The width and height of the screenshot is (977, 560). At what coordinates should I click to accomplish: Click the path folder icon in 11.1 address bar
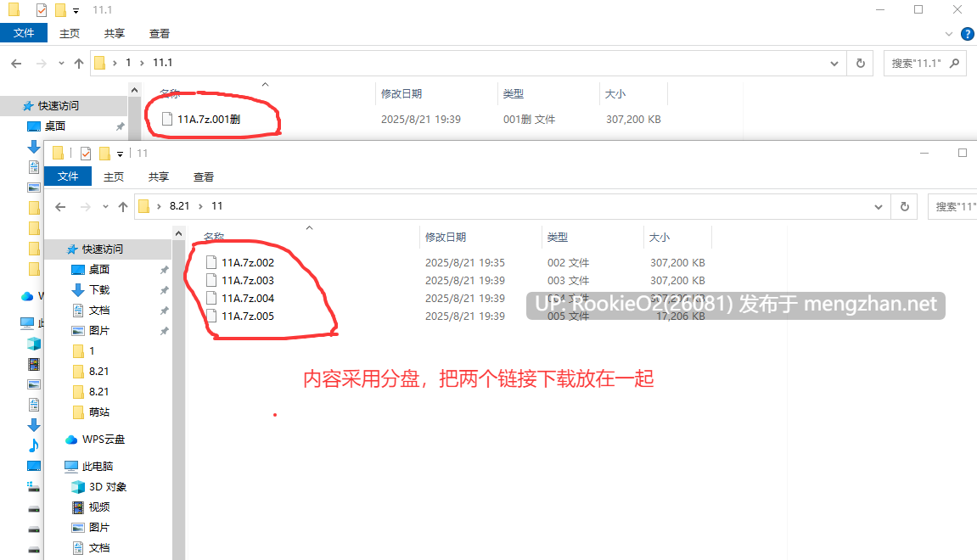(99, 63)
